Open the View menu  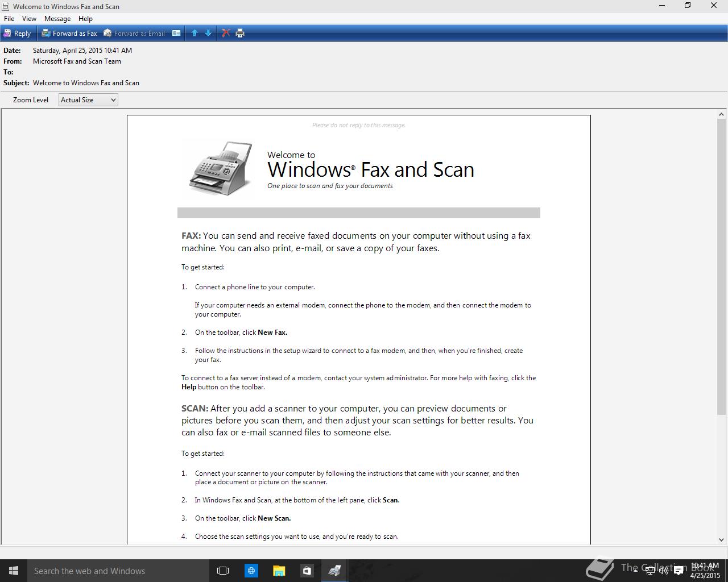pos(29,19)
